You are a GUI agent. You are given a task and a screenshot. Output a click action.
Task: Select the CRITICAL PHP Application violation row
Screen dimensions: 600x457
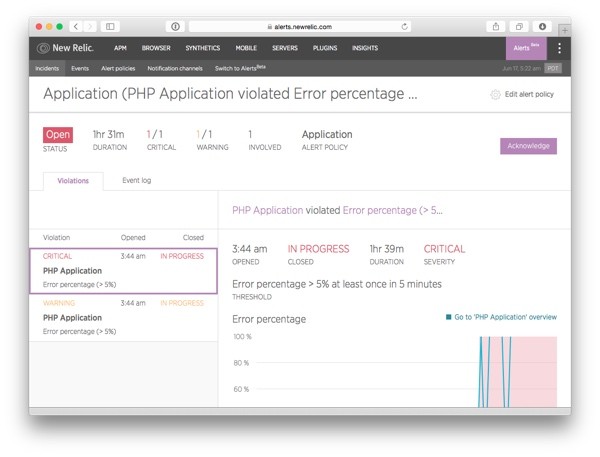click(123, 271)
